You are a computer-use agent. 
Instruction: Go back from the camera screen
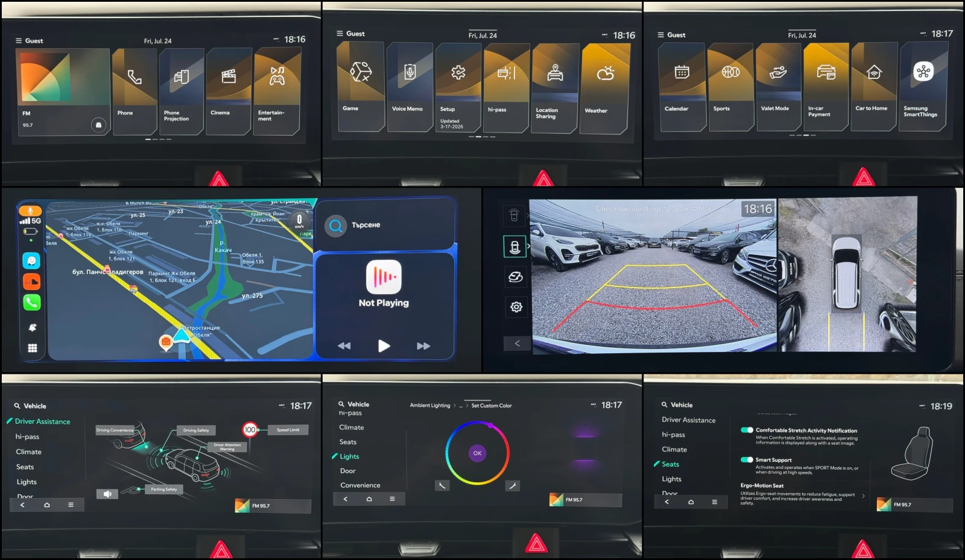517,343
